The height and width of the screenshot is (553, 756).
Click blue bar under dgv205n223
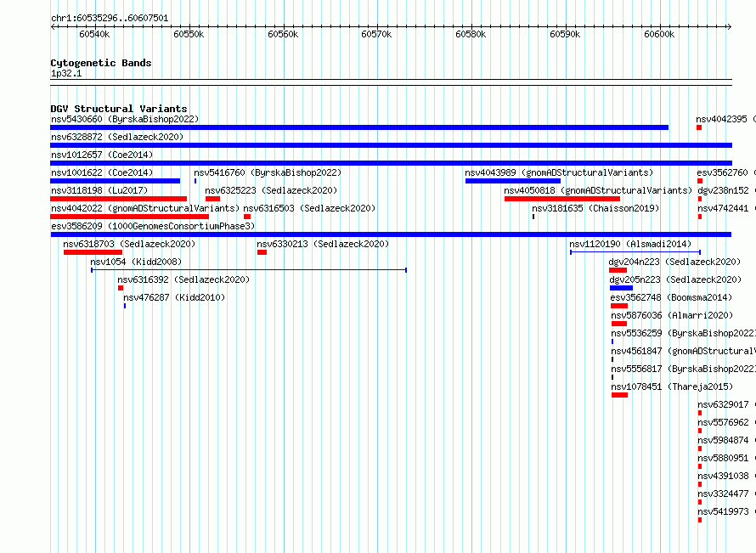pos(622,288)
